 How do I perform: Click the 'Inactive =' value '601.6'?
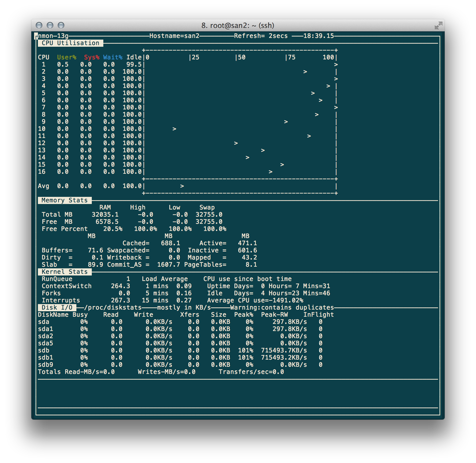click(247, 250)
